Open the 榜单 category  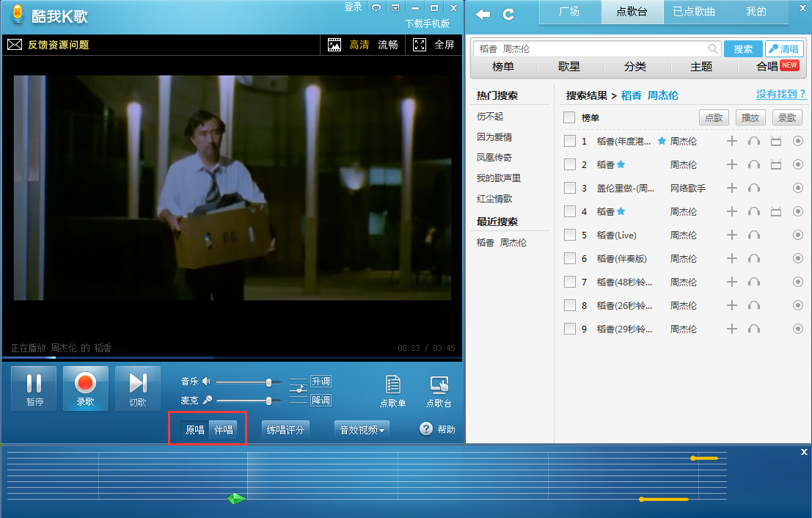point(503,67)
